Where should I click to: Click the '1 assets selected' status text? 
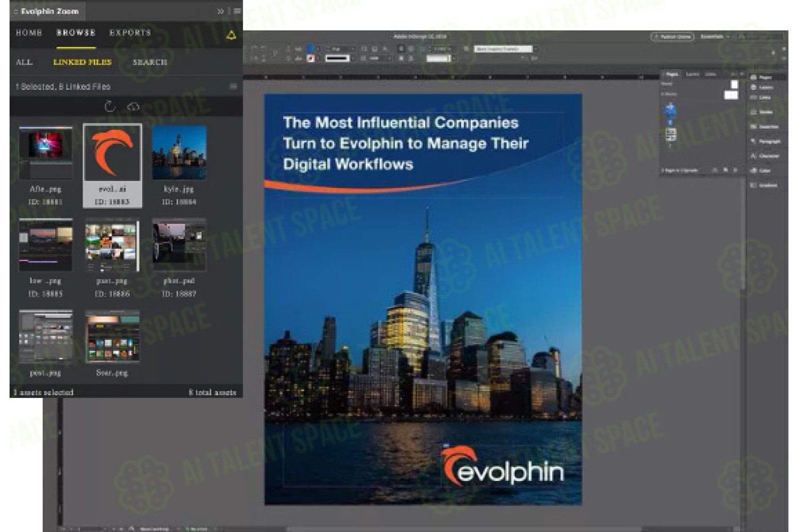(43, 392)
